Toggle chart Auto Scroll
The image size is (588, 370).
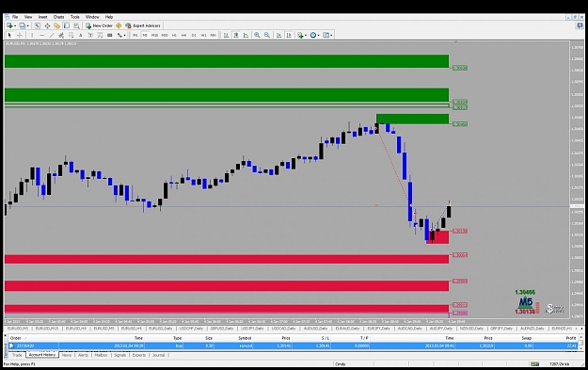coord(278,35)
